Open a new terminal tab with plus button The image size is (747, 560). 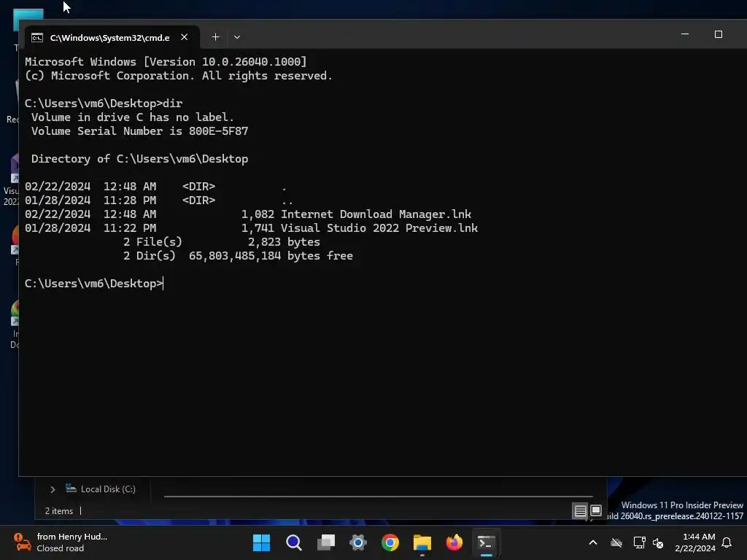(x=215, y=37)
